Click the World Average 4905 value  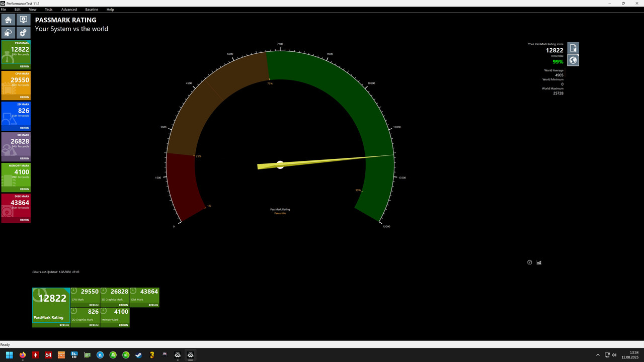point(559,75)
